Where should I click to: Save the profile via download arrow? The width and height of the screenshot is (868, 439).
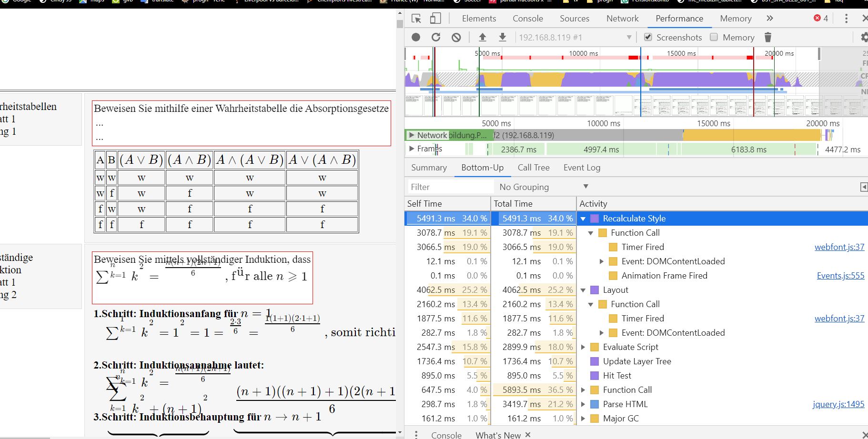pos(502,37)
